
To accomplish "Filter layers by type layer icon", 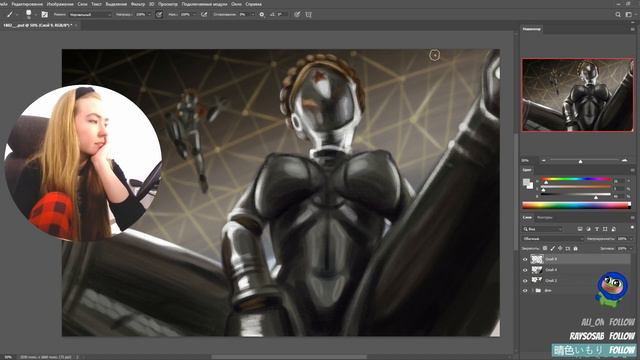I will [x=597, y=229].
